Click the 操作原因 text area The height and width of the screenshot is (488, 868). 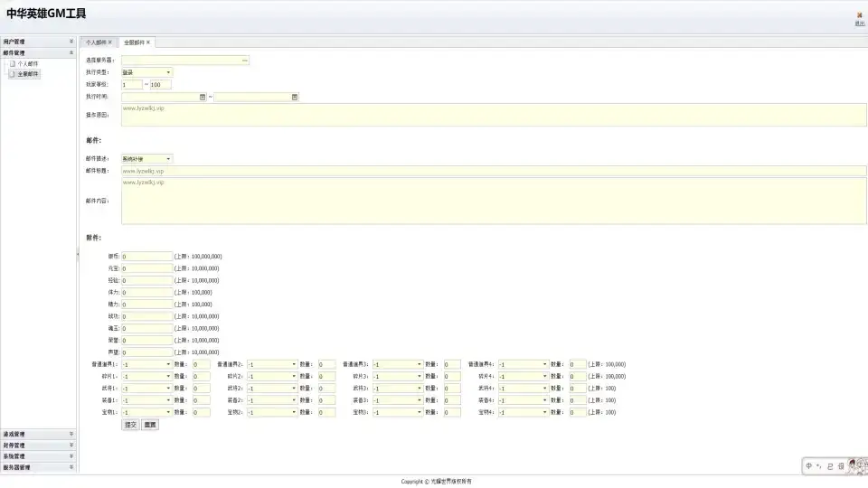click(494, 115)
